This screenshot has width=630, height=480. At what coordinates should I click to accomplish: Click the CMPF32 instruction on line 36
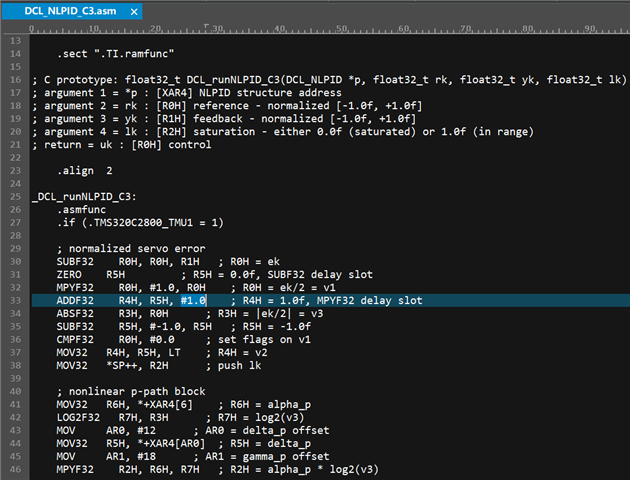(75, 340)
